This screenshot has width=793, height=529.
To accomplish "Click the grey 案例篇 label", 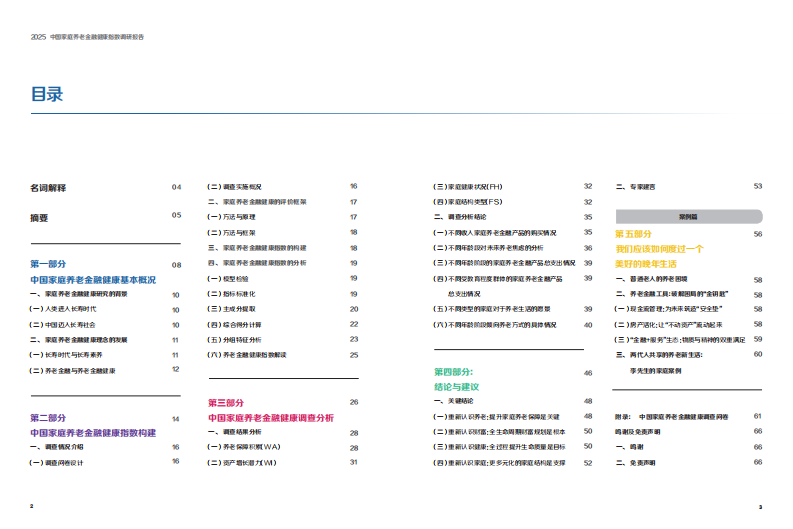I will click(x=687, y=215).
